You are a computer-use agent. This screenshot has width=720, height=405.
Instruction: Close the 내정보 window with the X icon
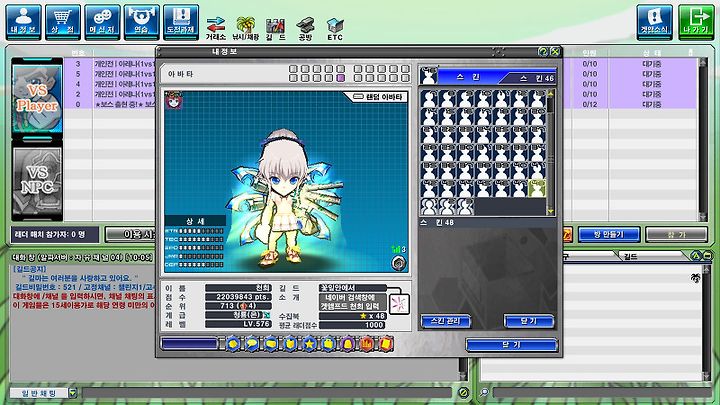(555, 51)
